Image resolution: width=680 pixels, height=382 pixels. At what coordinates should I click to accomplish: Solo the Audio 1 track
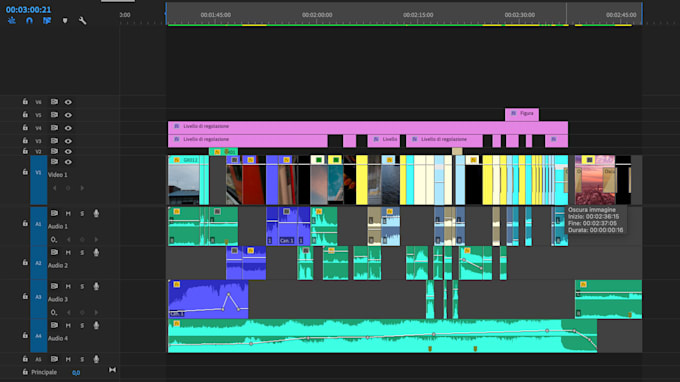(82, 213)
